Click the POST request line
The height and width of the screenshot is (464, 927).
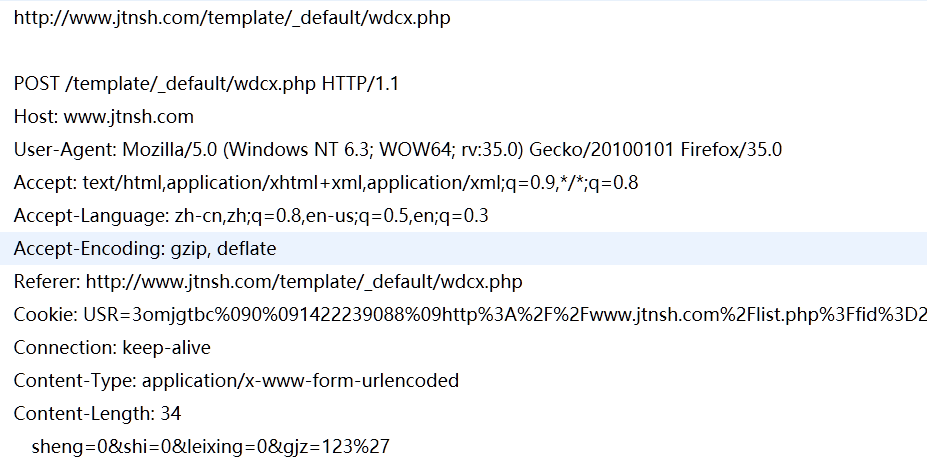[x=206, y=84]
